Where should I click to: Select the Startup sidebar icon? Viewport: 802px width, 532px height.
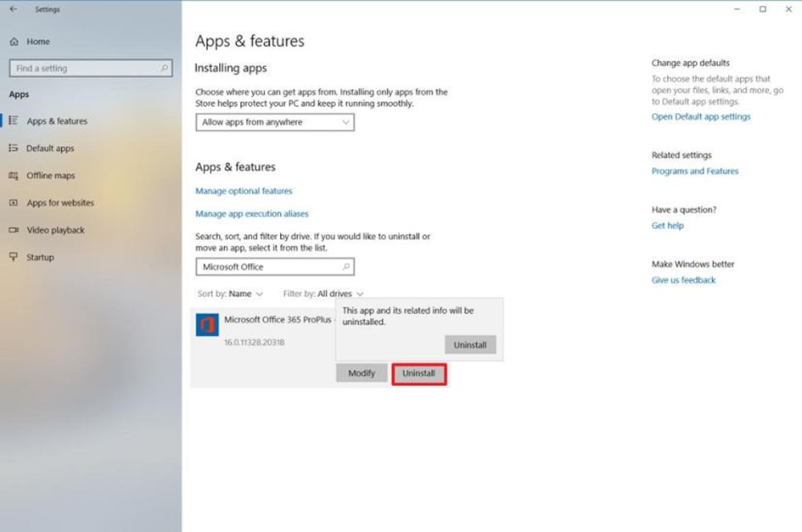(14, 257)
